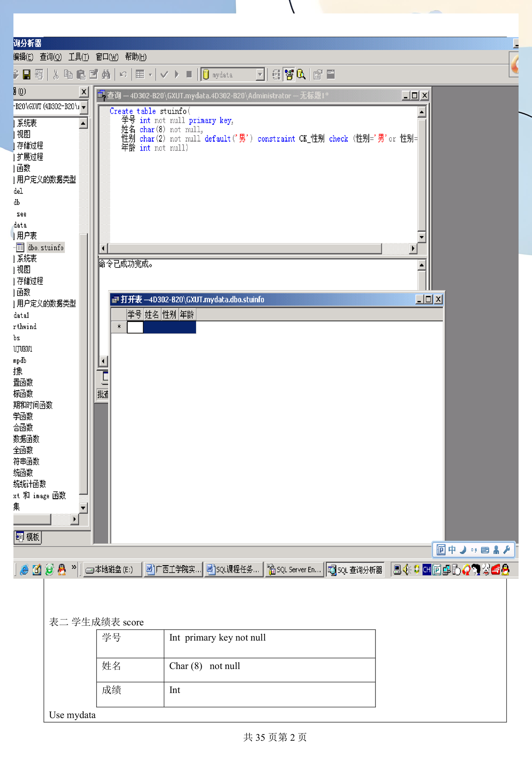This screenshot has width=532, height=767.
Task: Open SQL课程任务 Word document from taskbar
Action: (233, 570)
